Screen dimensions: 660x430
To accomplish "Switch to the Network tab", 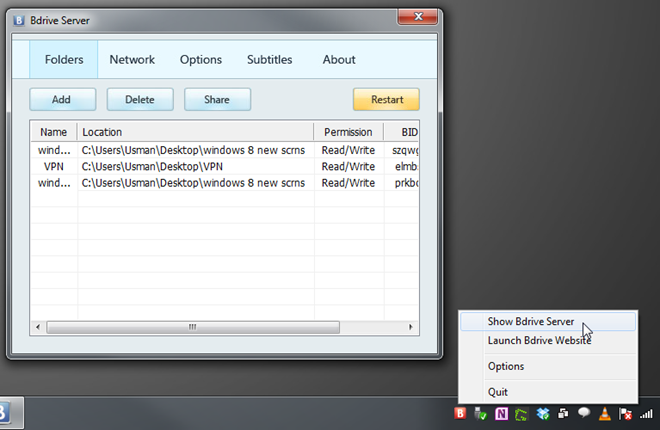I will point(132,59).
